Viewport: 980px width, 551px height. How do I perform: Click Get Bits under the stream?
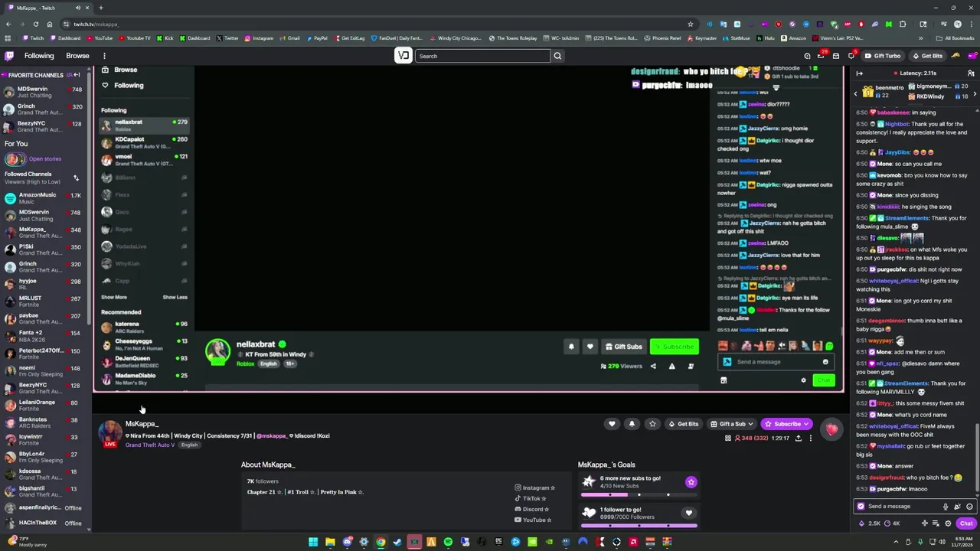(683, 424)
